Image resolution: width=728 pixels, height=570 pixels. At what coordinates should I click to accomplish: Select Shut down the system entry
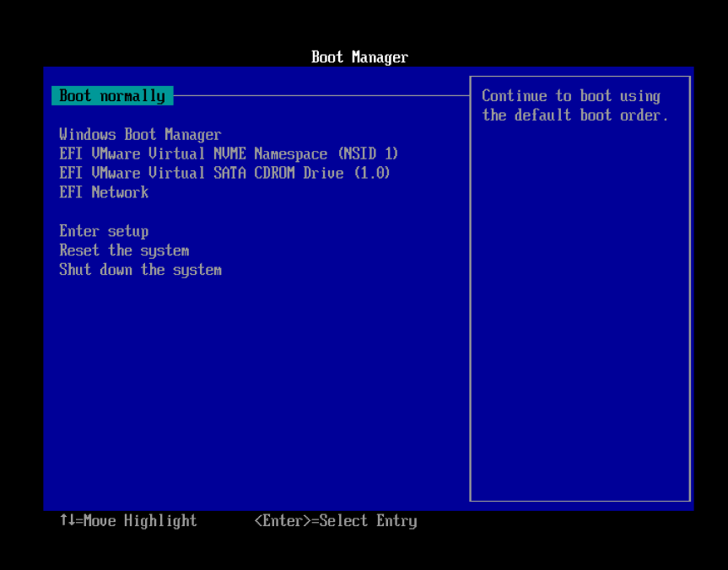140,270
